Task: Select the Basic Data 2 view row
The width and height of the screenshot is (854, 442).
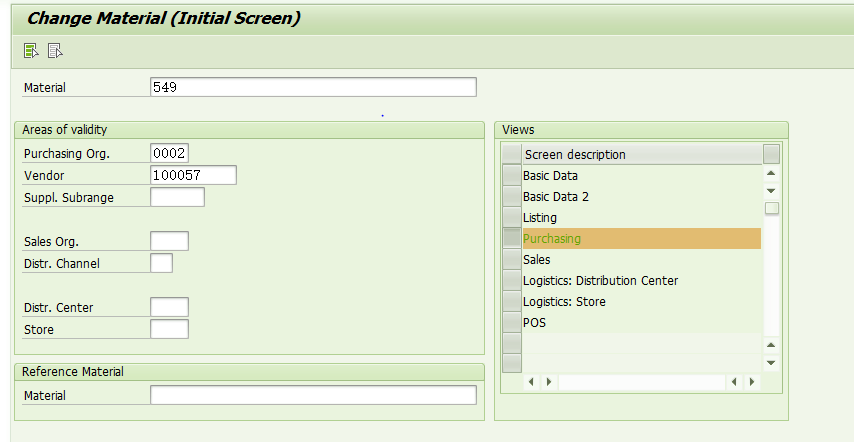Action: tap(642, 197)
